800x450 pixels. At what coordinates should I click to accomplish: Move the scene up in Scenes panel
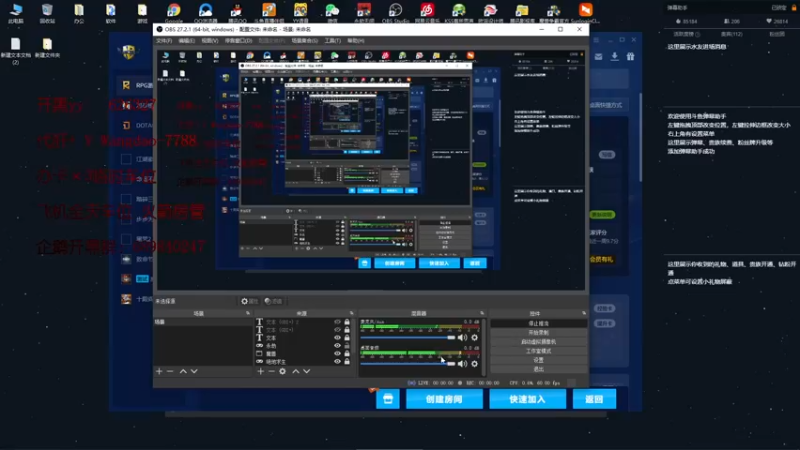click(x=183, y=371)
